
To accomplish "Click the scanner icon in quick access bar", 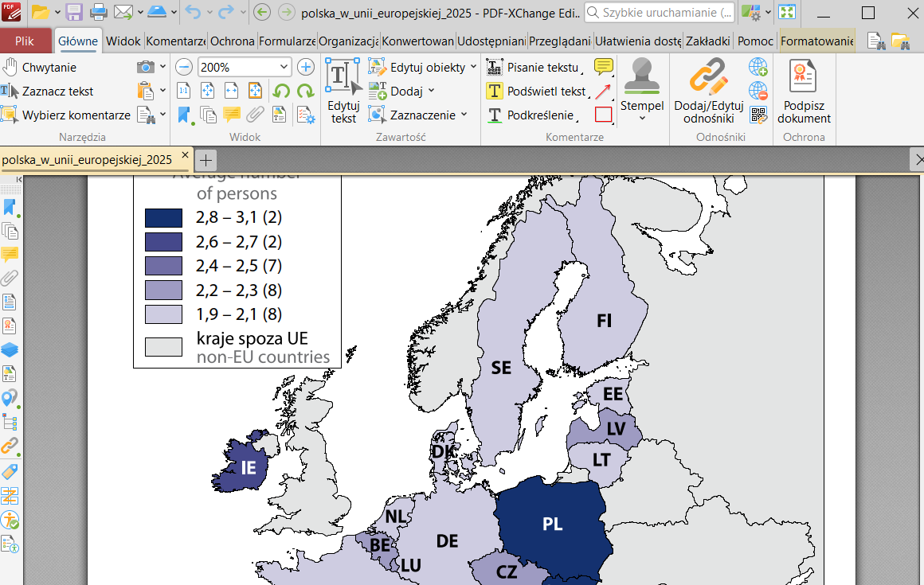I will tap(157, 13).
